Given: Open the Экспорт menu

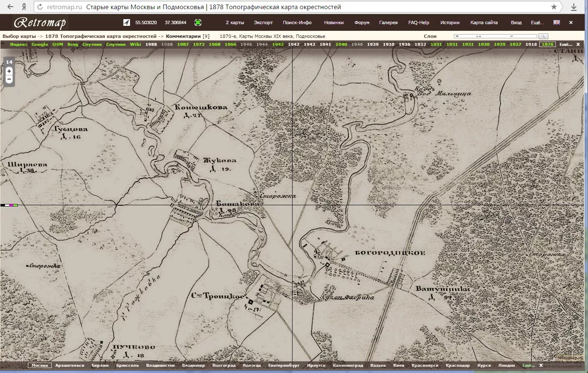Looking at the screenshot, I should click(x=263, y=22).
